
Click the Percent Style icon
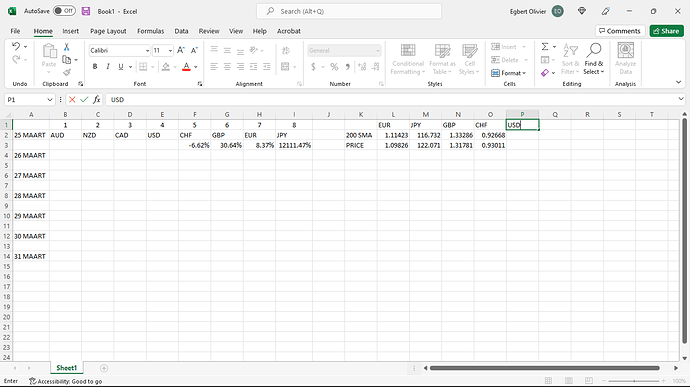[334, 66]
